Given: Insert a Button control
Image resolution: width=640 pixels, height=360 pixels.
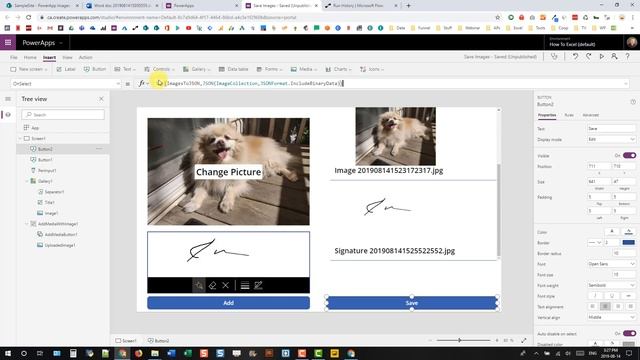Looking at the screenshot, I should [x=95, y=69].
